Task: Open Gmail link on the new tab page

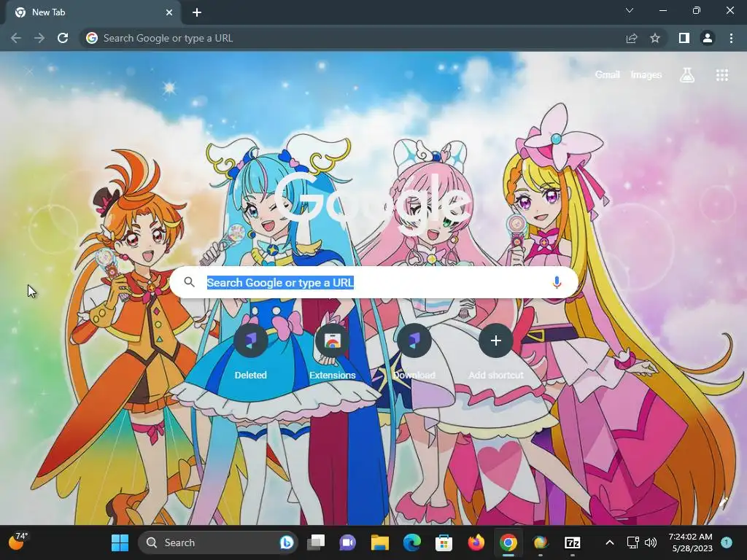Action: tap(608, 75)
